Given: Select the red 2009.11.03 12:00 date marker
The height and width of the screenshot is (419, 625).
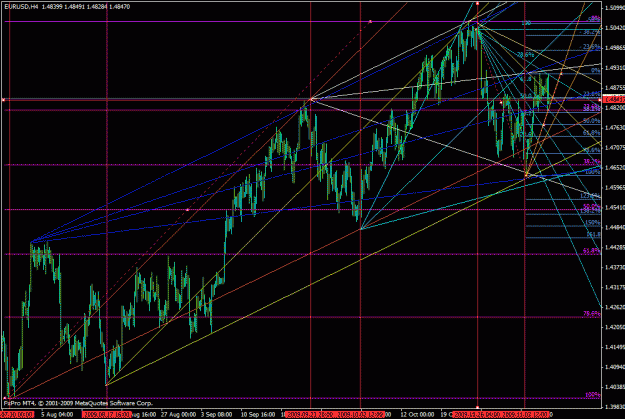Looking at the screenshot, I should (x=525, y=415).
